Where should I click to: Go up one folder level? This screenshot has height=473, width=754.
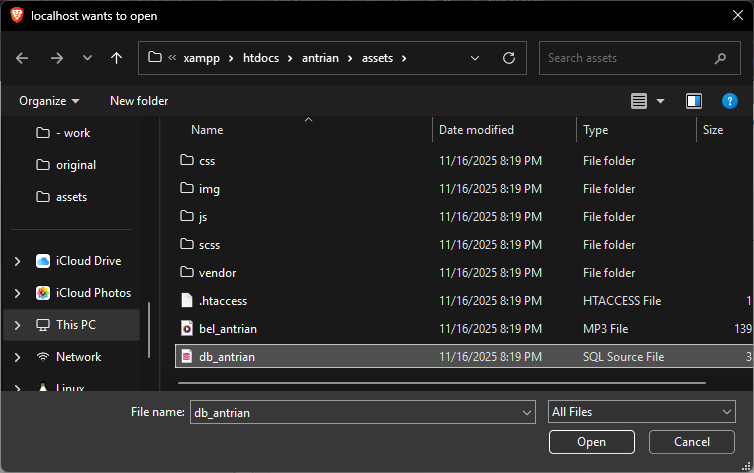[117, 58]
